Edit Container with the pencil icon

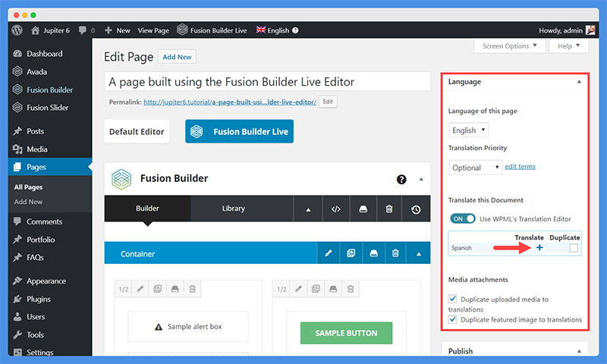[329, 253]
